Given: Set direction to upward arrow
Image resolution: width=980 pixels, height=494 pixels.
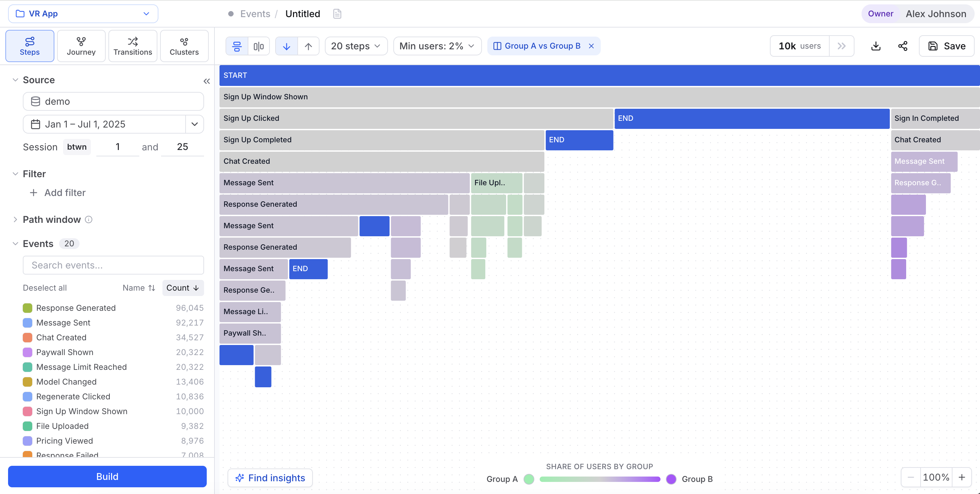Looking at the screenshot, I should 308,46.
